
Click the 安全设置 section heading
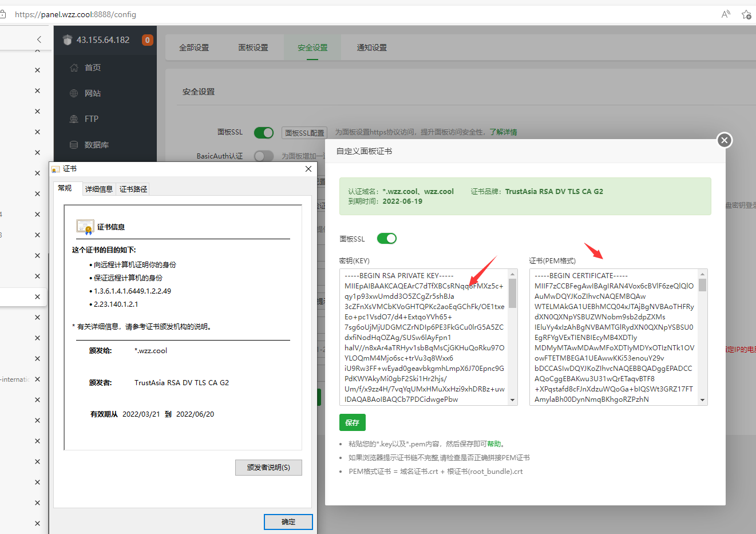199,92
